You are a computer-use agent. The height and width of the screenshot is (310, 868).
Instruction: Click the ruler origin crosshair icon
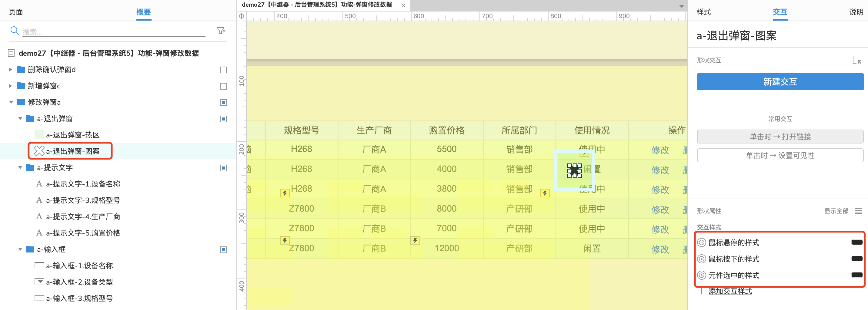pyautogui.click(x=242, y=16)
